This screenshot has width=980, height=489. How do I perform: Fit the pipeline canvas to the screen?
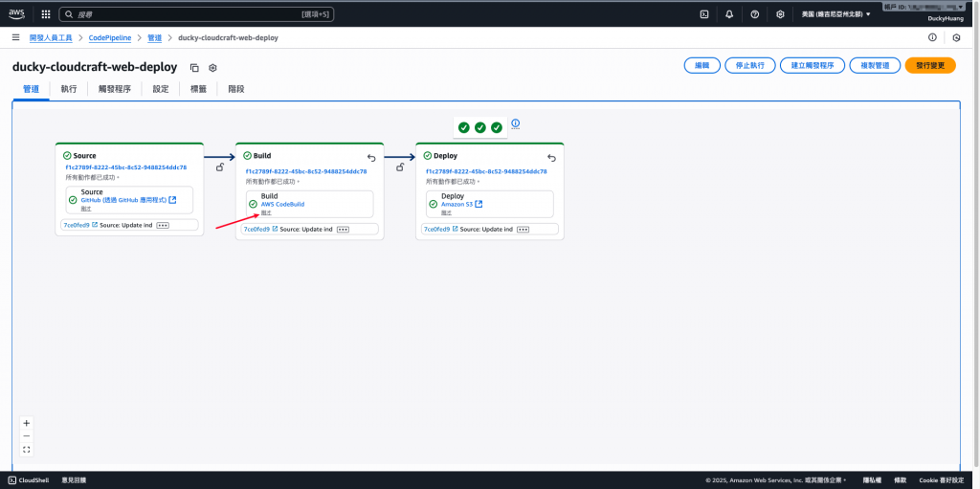26,450
